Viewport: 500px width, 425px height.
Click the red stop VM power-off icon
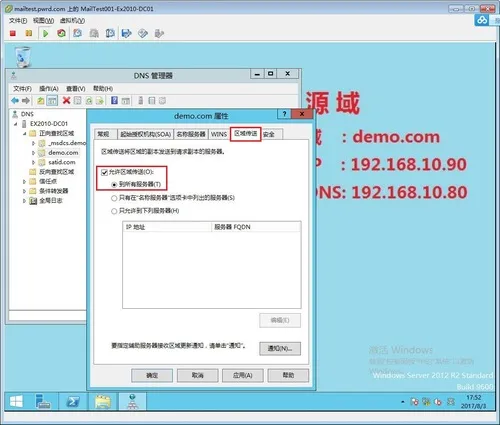coord(13,33)
